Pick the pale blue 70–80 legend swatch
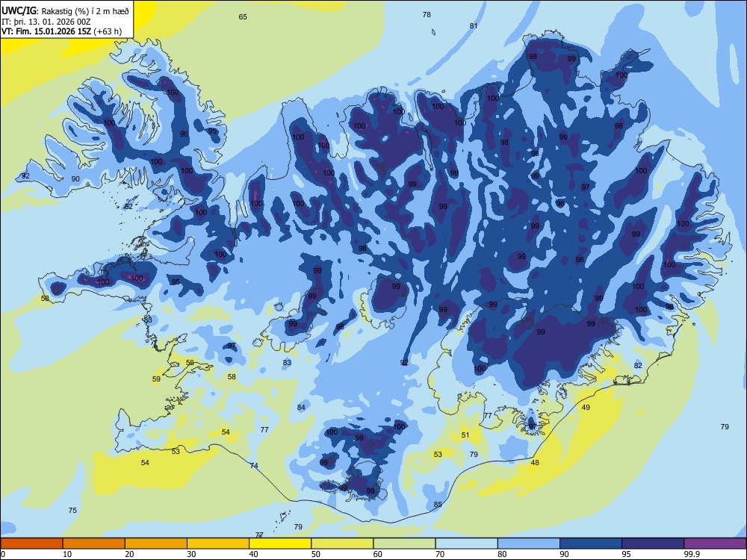Screen dimensions: 747x560 [467, 544]
